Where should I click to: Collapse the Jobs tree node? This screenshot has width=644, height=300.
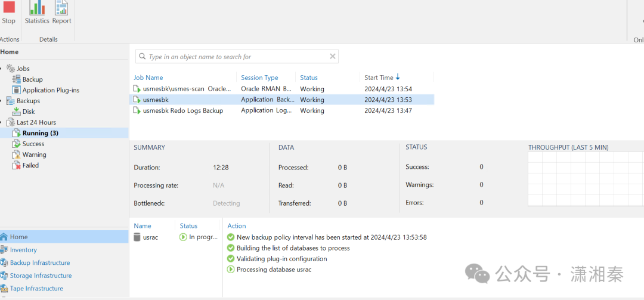coord(2,69)
